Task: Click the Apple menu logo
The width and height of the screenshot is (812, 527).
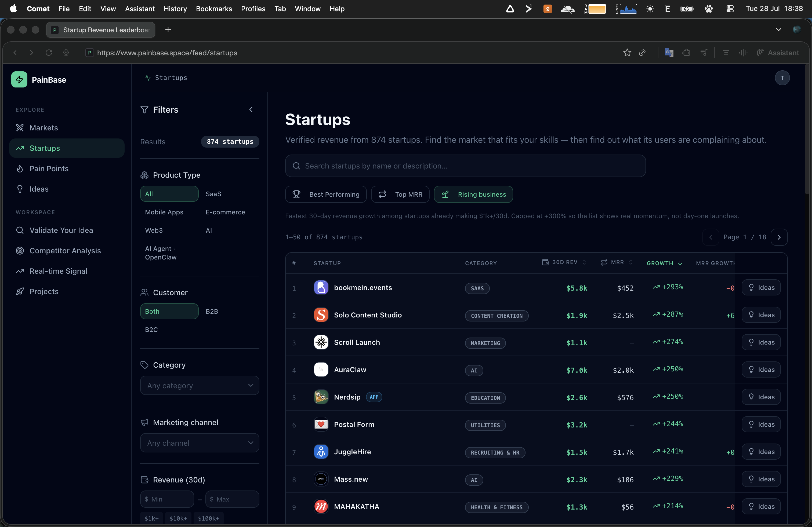Action: (13, 9)
